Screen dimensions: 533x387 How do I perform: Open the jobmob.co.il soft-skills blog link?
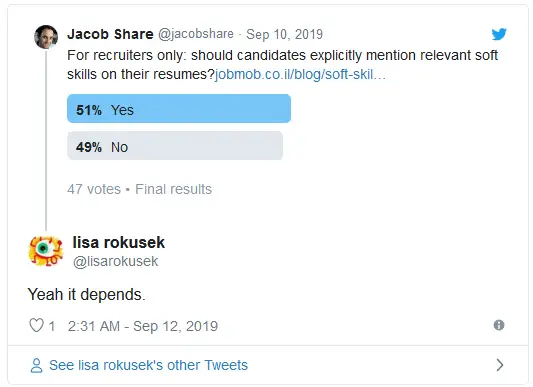pos(300,74)
